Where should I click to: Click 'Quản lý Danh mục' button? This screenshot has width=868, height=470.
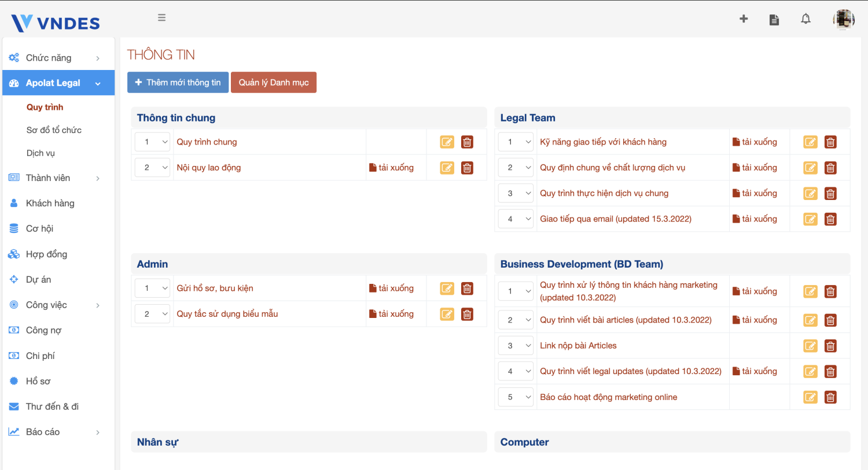pos(274,83)
